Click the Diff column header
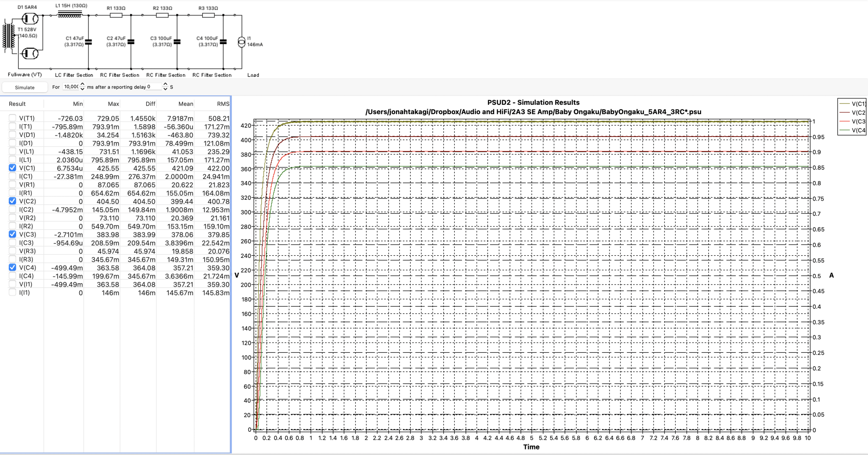868x455 pixels. [150, 104]
